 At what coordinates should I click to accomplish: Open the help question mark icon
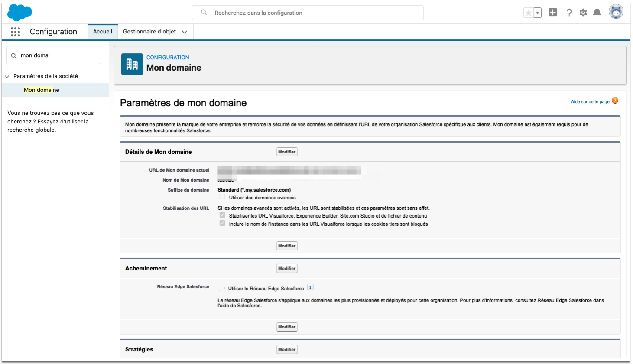tap(569, 13)
